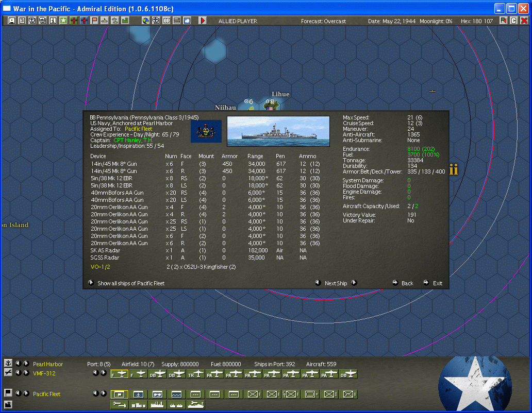
Task: Click the globe map view icon
Action: 146,21
